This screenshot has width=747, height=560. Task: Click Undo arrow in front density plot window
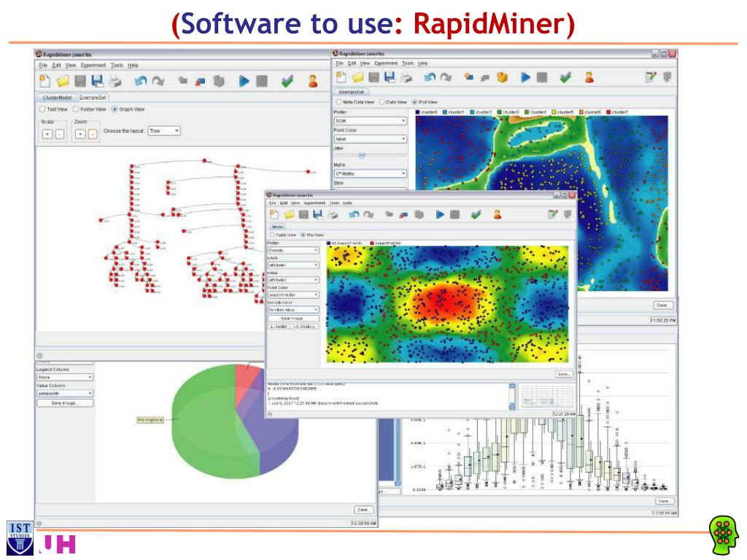click(354, 215)
